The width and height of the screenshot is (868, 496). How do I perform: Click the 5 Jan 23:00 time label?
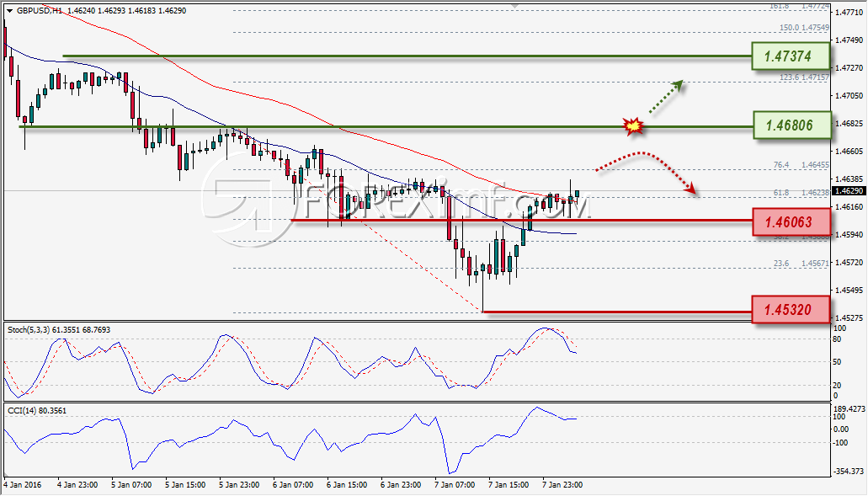coord(239,485)
